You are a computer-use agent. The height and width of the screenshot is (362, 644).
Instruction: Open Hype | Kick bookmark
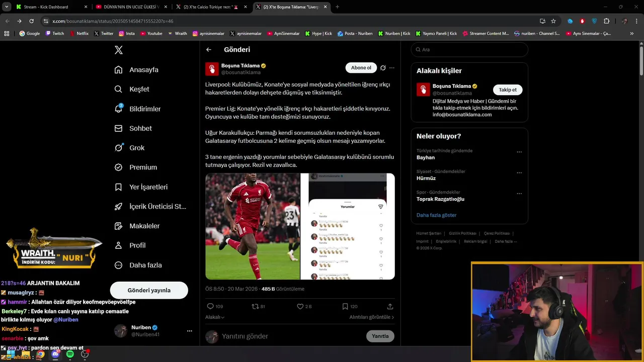tap(318, 34)
